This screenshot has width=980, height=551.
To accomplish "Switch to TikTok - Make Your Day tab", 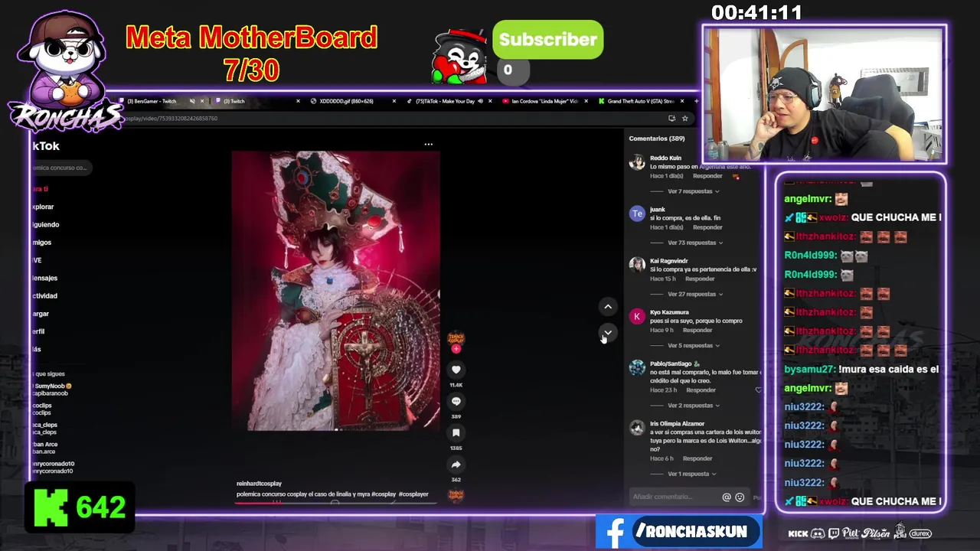I will click(x=445, y=101).
